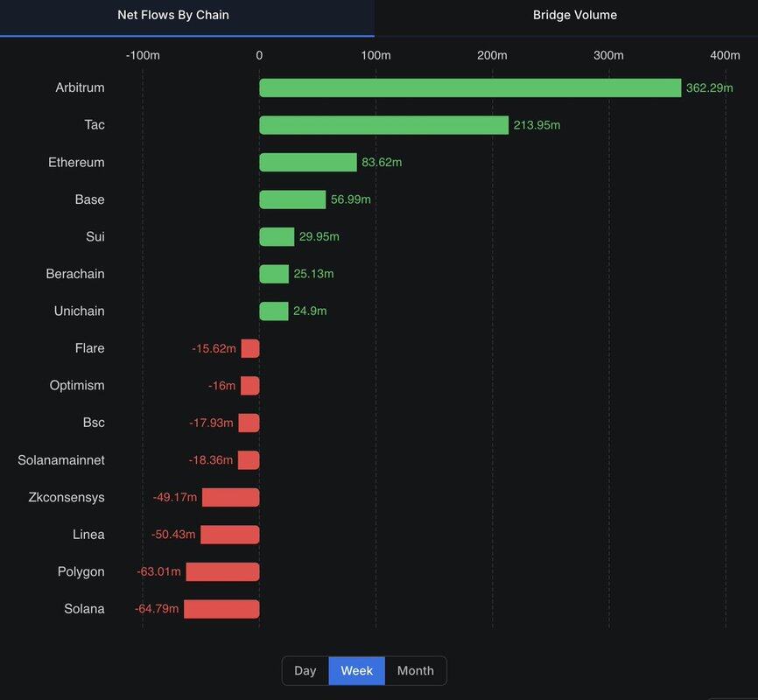Click the Solanamainnet chain label

(x=61, y=459)
